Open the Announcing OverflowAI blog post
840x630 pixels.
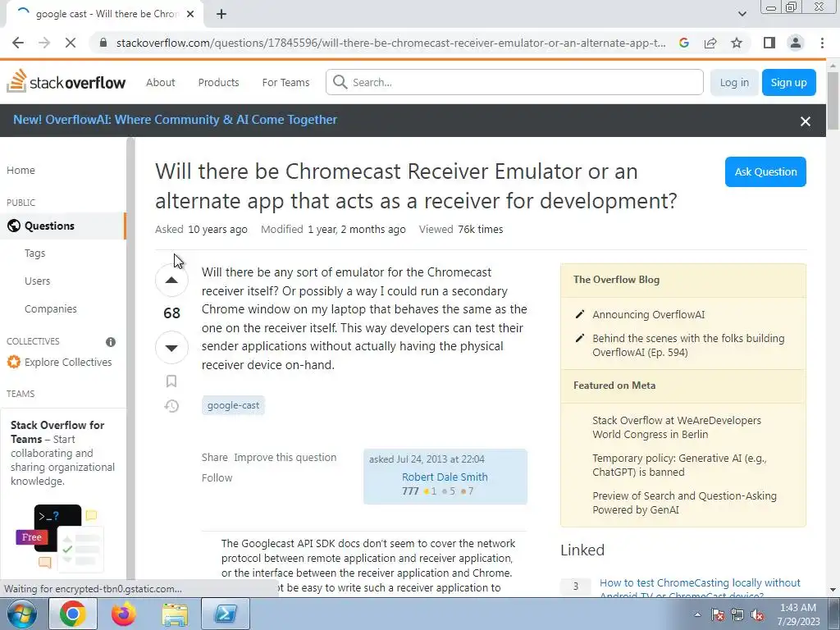point(648,315)
